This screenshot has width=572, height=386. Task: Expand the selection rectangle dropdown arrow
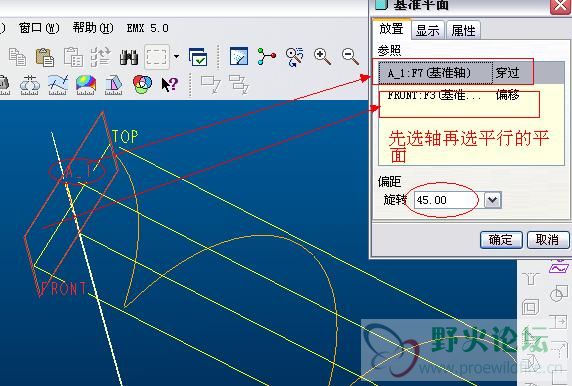(177, 57)
